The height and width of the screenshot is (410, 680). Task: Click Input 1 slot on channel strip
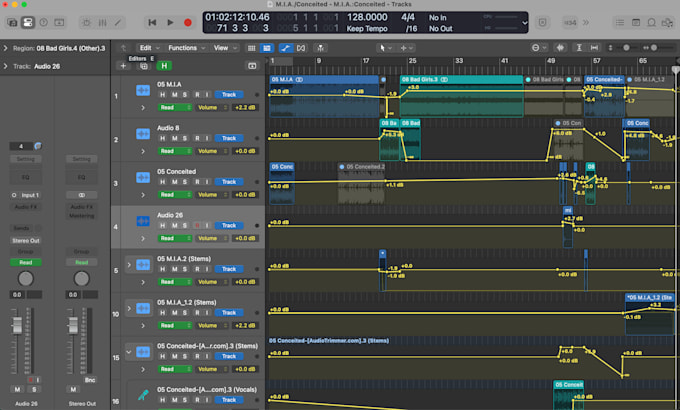26,195
